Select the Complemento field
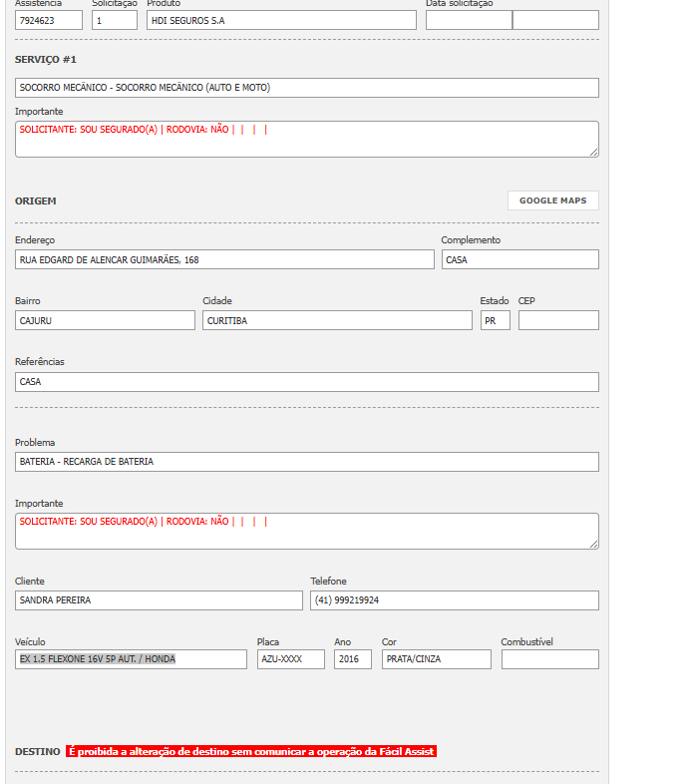Image resolution: width=683 pixels, height=784 pixels. (x=519, y=259)
